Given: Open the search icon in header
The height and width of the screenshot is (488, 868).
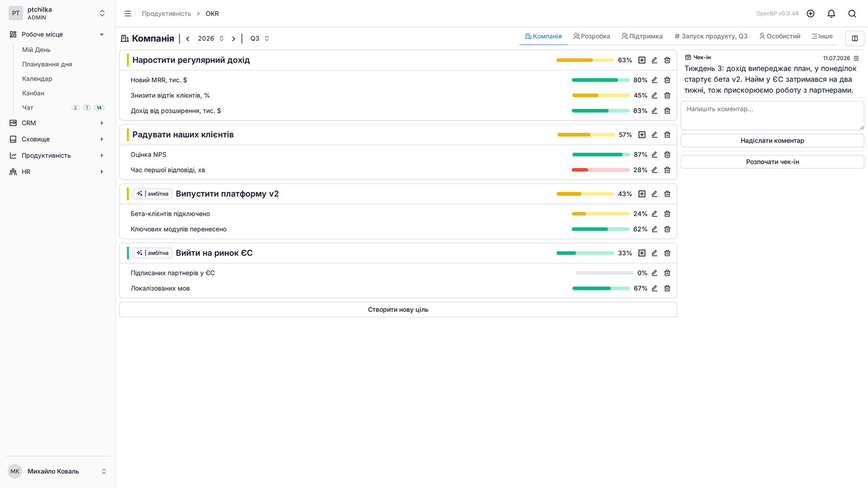Looking at the screenshot, I should pos(852,14).
